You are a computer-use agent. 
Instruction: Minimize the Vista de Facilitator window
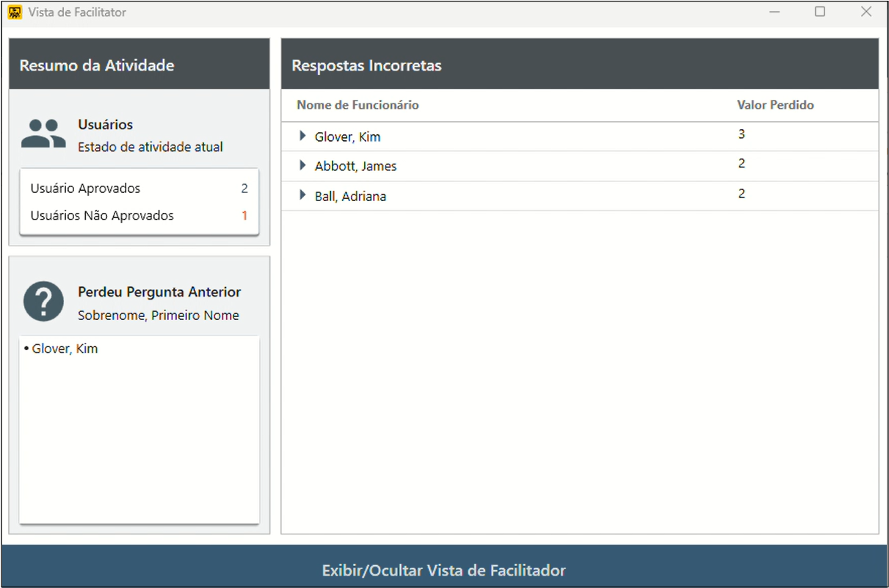click(x=774, y=12)
